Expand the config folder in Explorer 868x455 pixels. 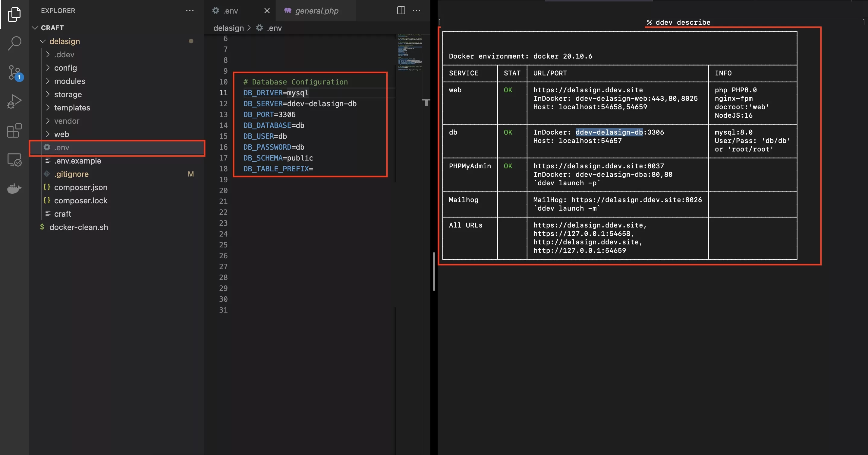point(65,67)
